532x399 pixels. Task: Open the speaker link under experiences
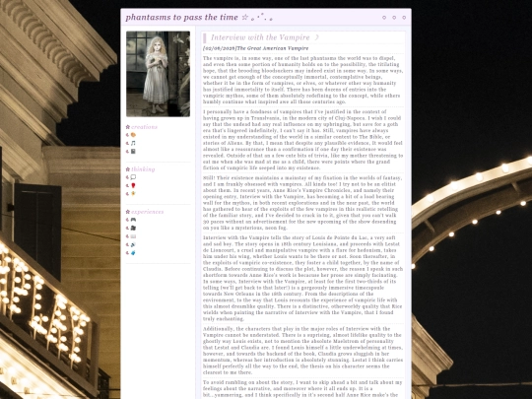click(133, 244)
